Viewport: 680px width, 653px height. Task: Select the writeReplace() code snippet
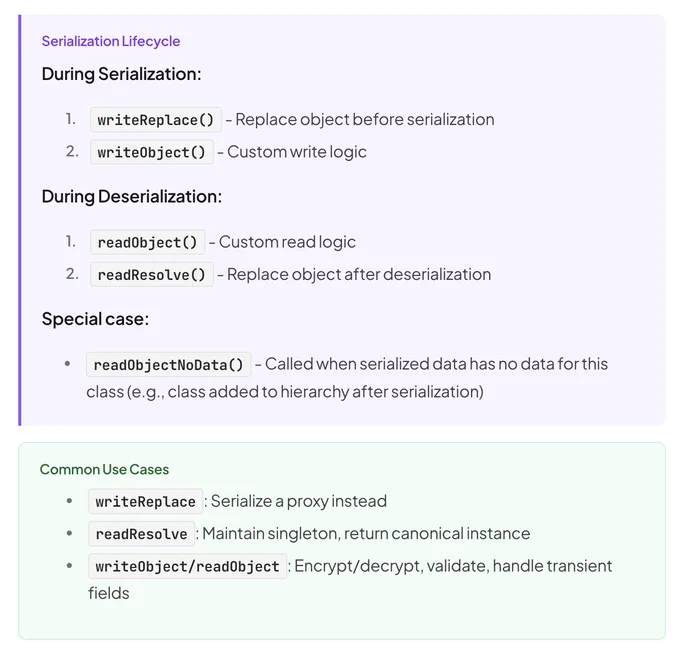point(156,120)
